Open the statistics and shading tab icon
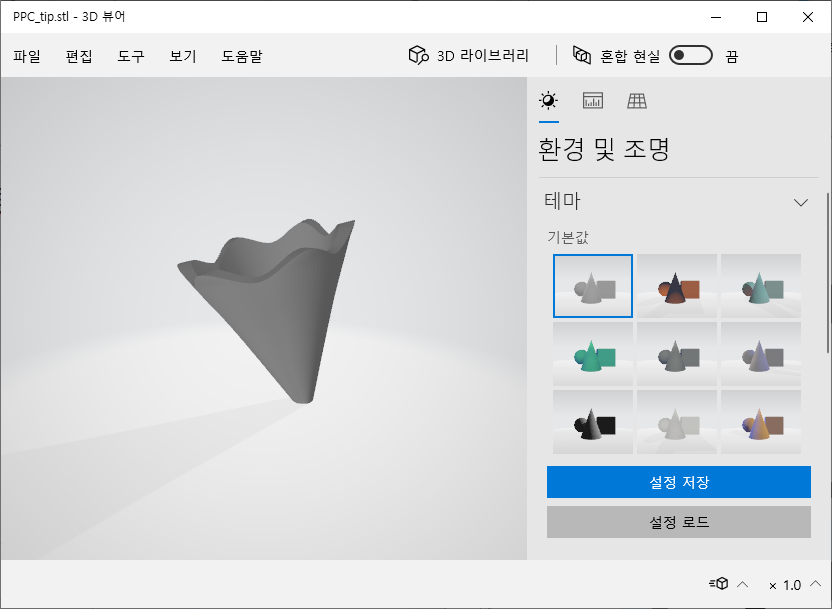The height and width of the screenshot is (609, 832). 592,100
